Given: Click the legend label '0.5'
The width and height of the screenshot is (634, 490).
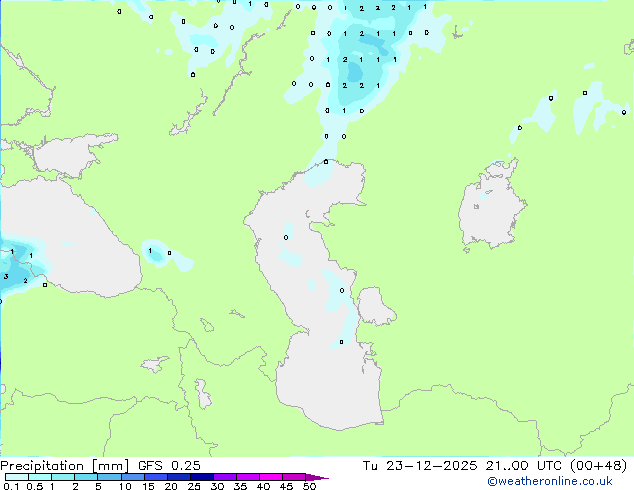Looking at the screenshot, I should tap(34, 486).
